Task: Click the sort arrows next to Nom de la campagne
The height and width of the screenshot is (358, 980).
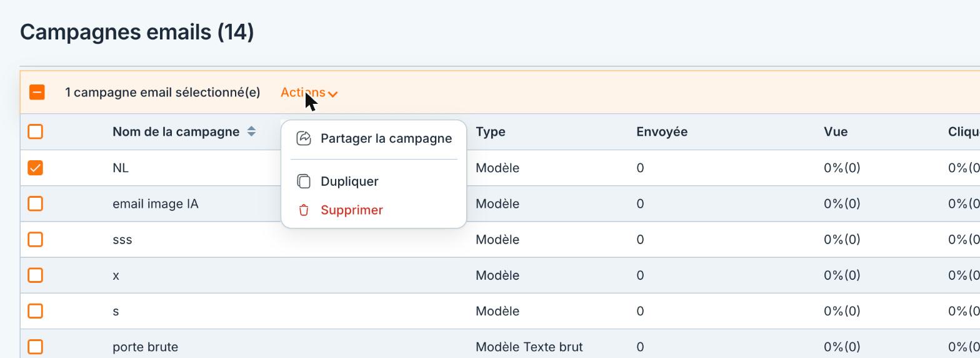Action: 251,131
